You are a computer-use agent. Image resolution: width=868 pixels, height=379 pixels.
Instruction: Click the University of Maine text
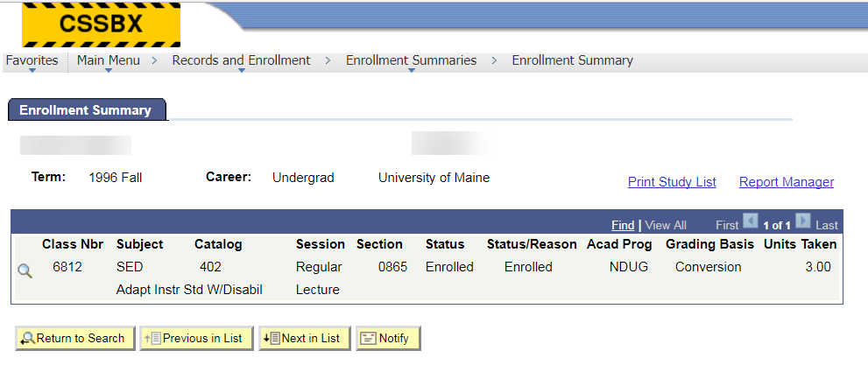[434, 179]
